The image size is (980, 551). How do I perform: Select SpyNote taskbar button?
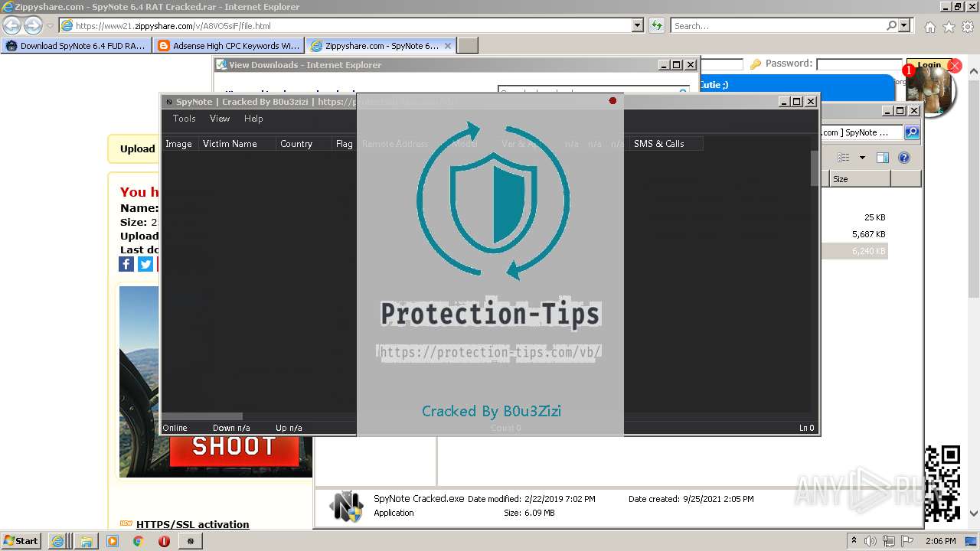(191, 541)
